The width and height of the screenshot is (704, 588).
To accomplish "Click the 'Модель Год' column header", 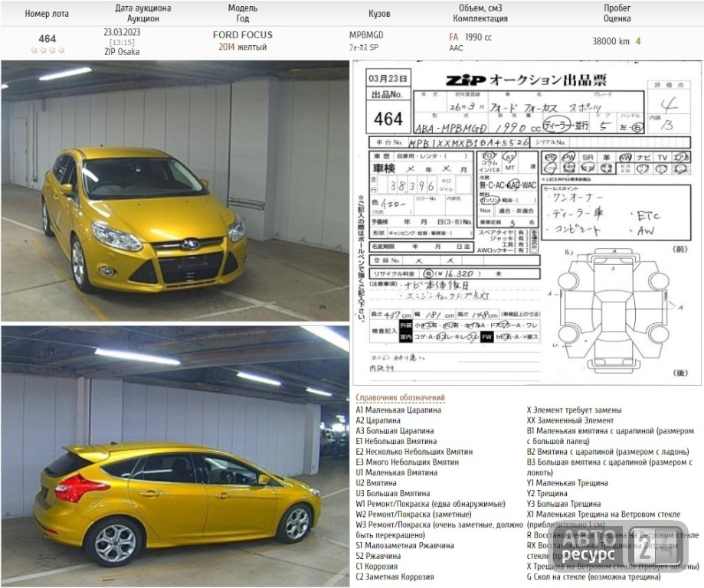I will (x=242, y=14).
